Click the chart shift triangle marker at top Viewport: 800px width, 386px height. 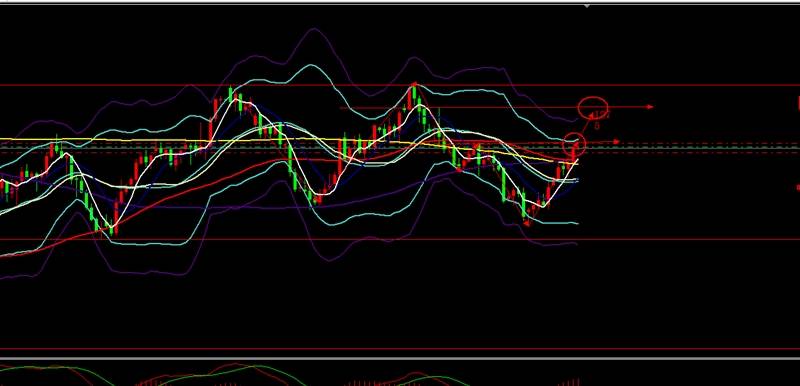click(x=587, y=6)
